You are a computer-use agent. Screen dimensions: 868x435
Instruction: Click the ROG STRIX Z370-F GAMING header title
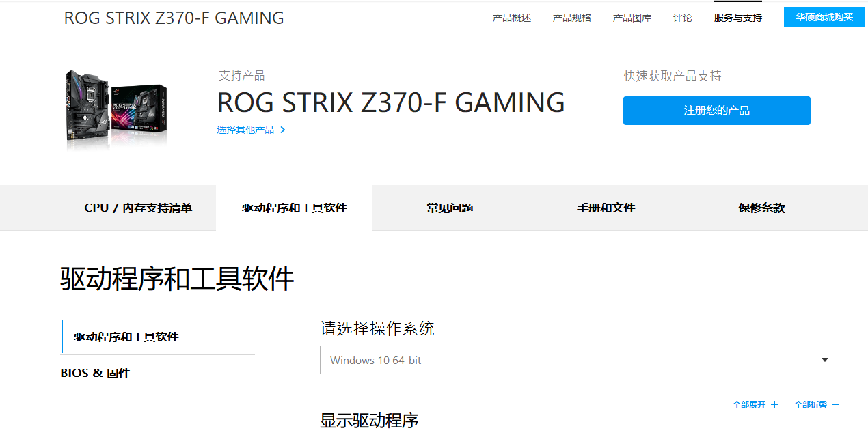174,18
